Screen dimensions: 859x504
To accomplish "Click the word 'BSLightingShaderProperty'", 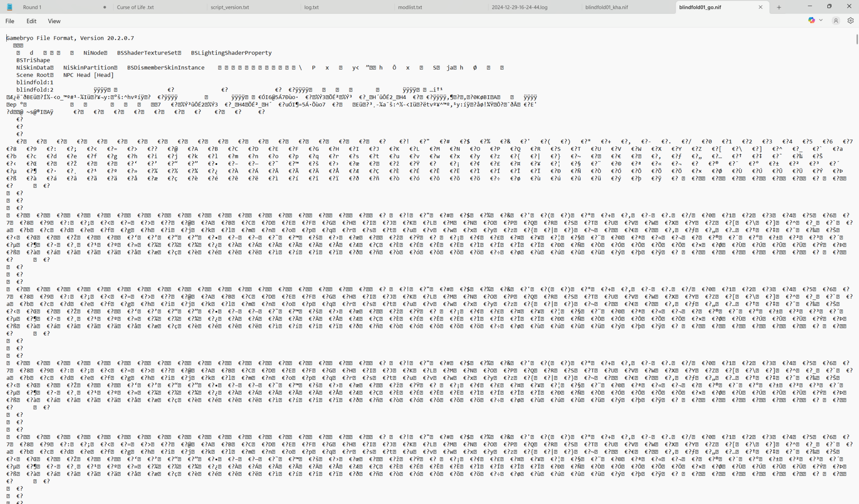I will pos(231,53).
